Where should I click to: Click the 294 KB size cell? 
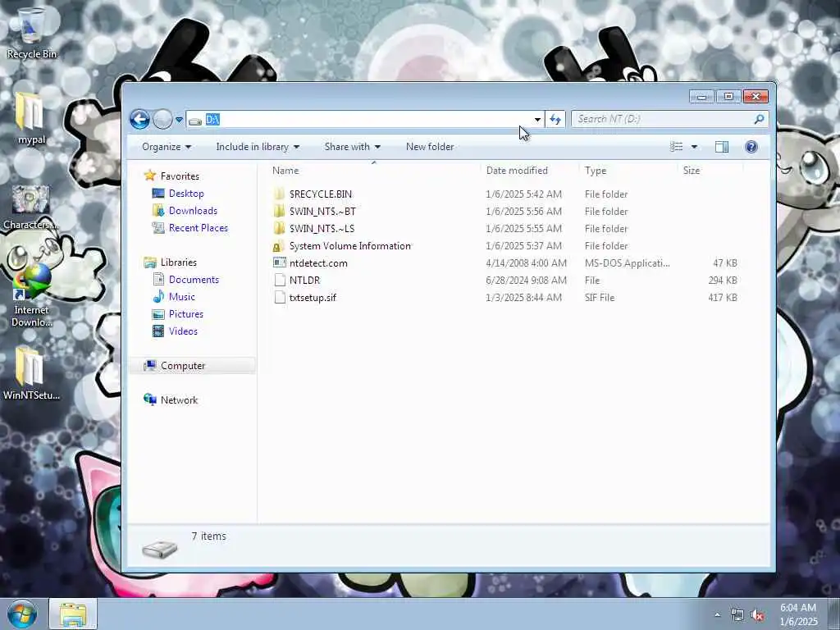pyautogui.click(x=722, y=281)
